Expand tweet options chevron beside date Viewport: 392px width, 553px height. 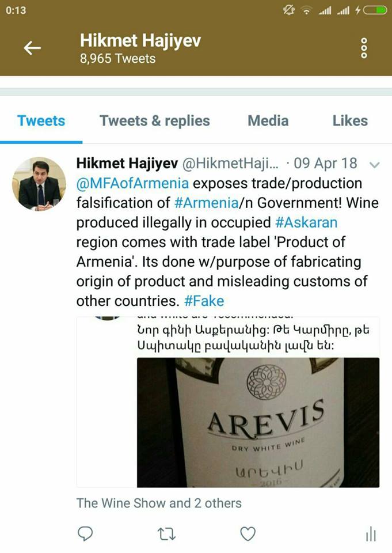coord(374,165)
